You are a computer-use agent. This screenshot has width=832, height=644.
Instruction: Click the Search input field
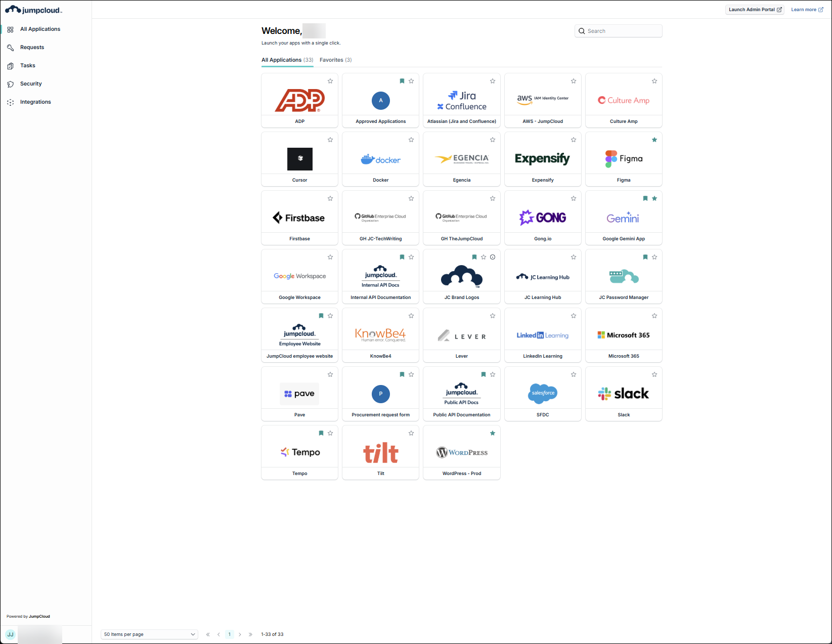coord(619,31)
